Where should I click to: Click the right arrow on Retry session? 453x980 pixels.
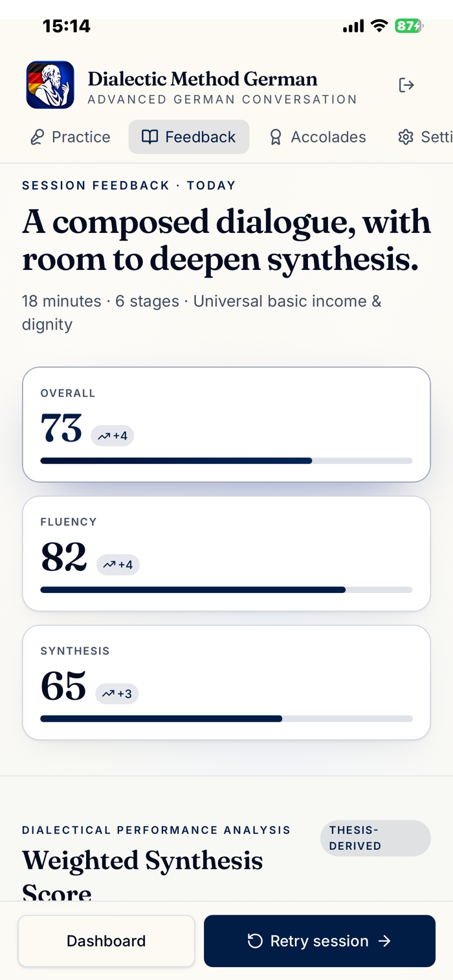[384, 941]
